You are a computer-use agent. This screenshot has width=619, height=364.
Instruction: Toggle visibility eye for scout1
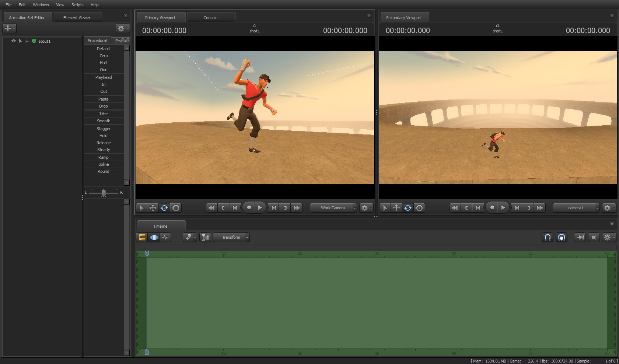tap(14, 41)
